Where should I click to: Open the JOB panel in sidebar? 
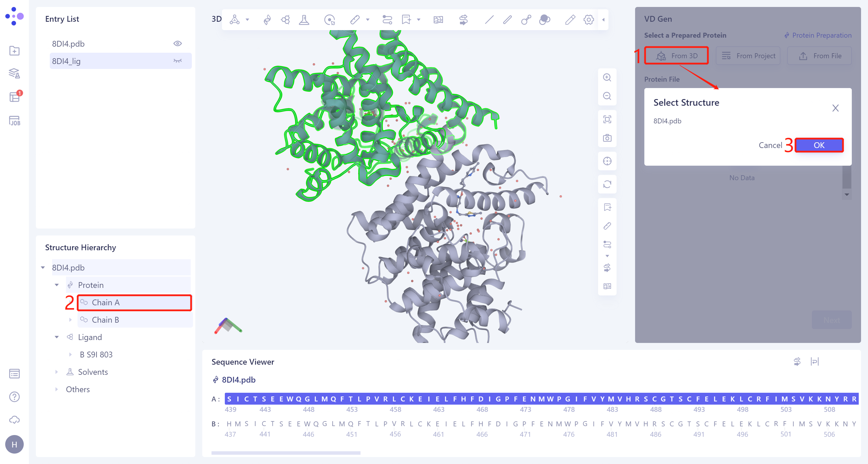tap(14, 121)
